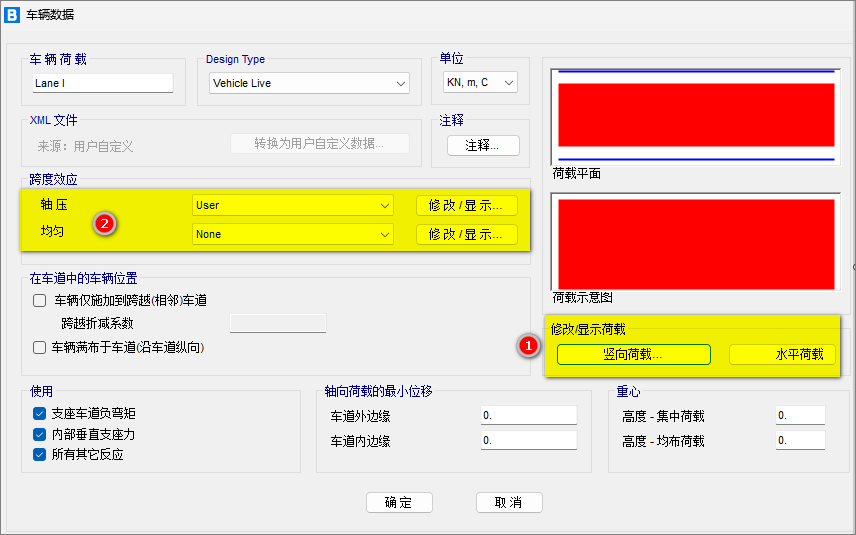Click the app icon in the title bar
Image resolution: width=856 pixels, height=535 pixels.
pyautogui.click(x=13, y=14)
